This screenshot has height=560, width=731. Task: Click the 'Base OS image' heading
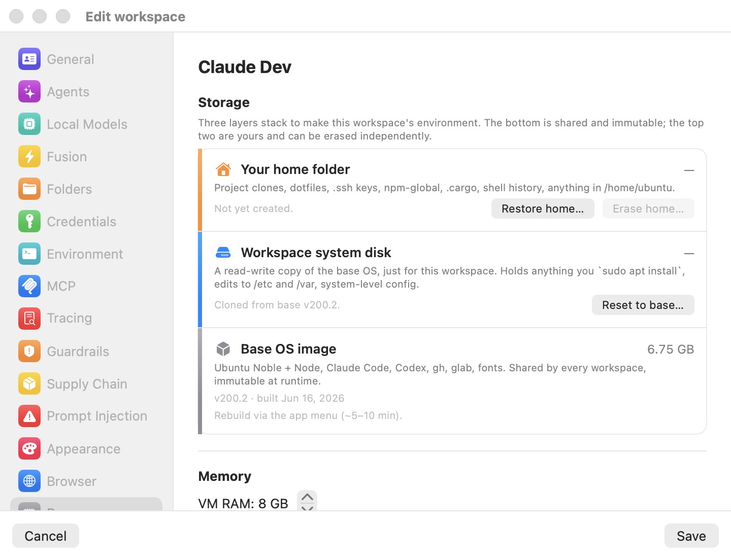click(x=288, y=348)
